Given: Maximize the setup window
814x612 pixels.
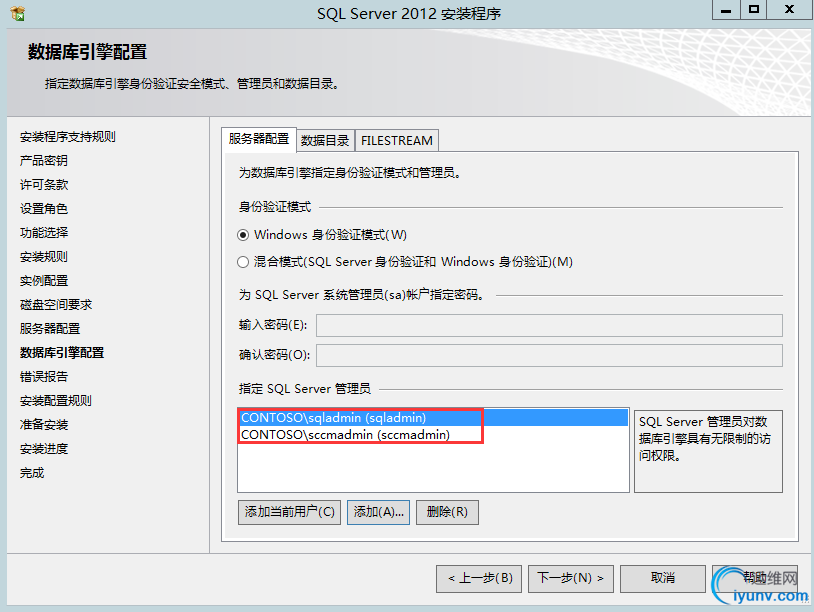Looking at the screenshot, I should tap(754, 10).
